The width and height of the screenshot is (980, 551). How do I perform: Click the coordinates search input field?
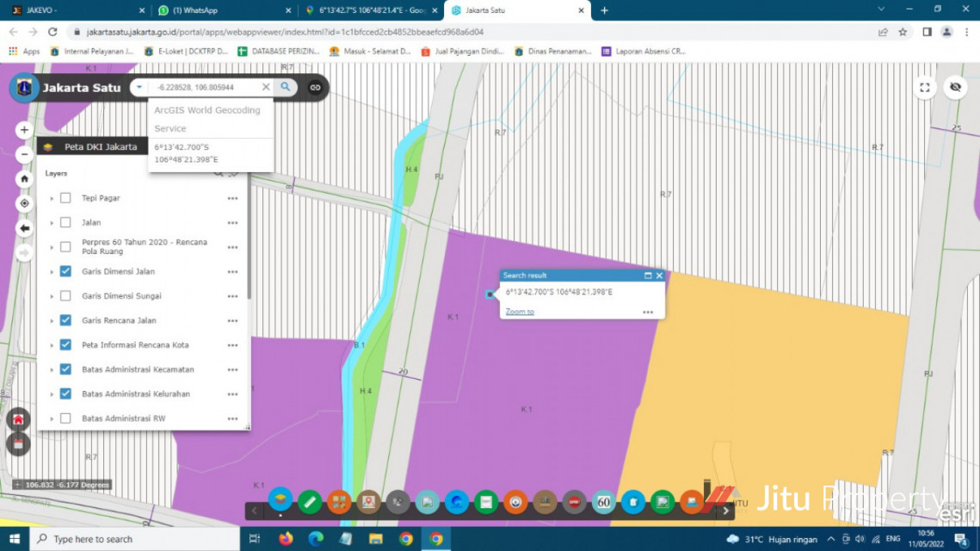[x=205, y=87]
